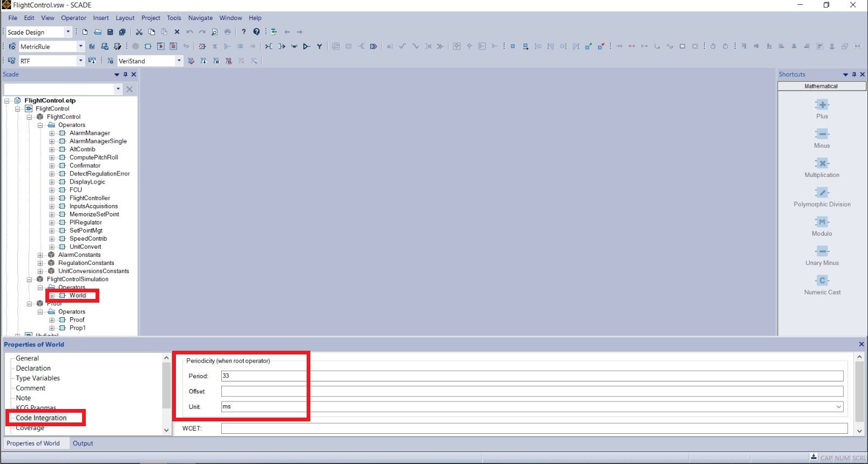Select the World operator in tree

pyautogui.click(x=78, y=295)
